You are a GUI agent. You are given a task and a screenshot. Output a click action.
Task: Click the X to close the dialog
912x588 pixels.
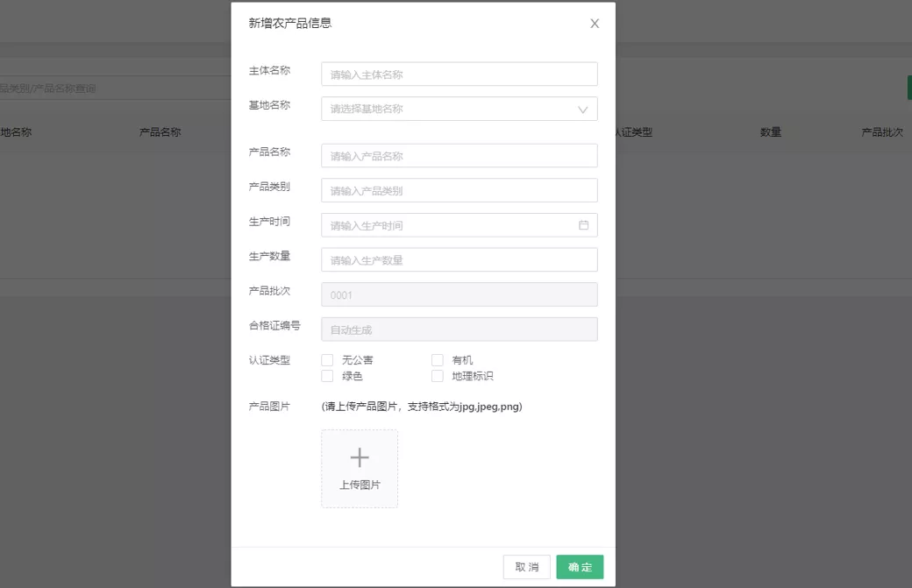(x=595, y=24)
